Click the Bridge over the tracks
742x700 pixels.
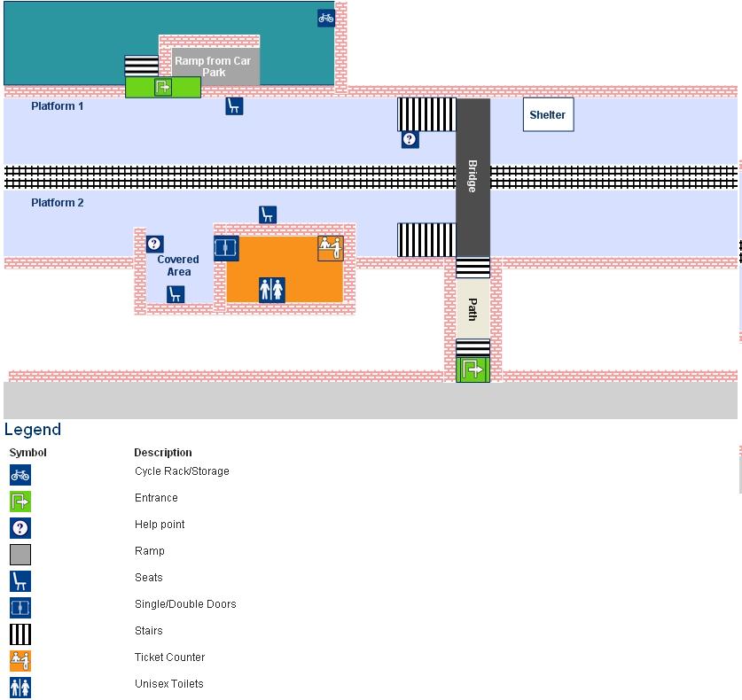coord(473,177)
